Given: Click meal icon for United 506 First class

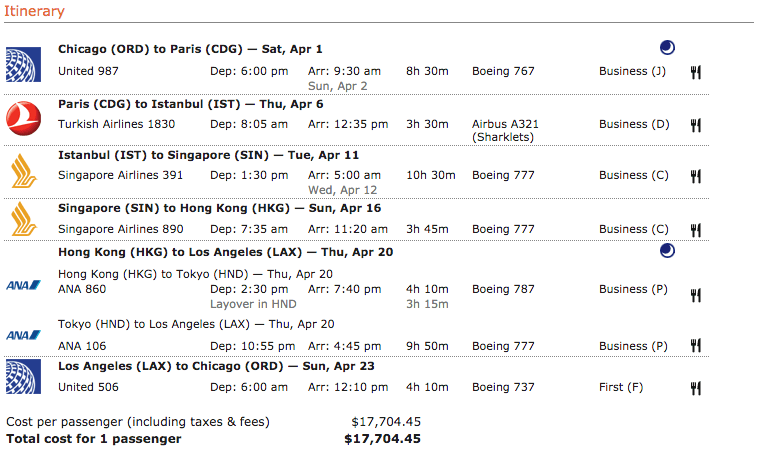Looking at the screenshot, I should [696, 388].
